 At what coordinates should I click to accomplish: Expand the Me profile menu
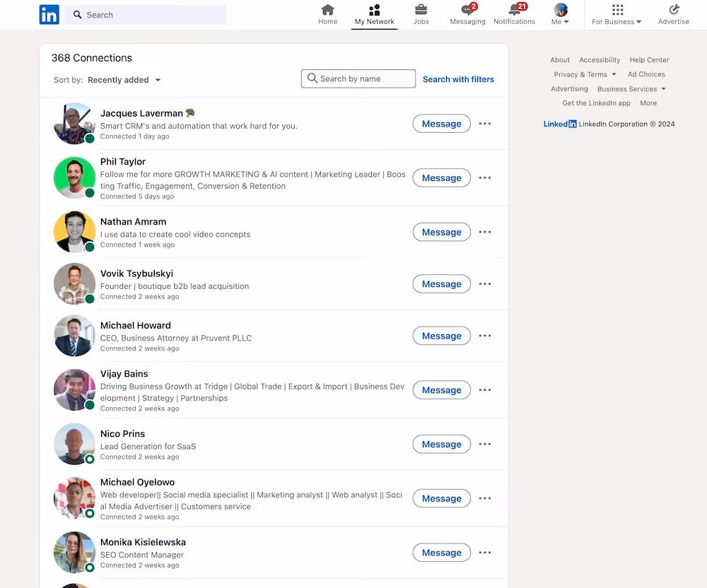561,15
